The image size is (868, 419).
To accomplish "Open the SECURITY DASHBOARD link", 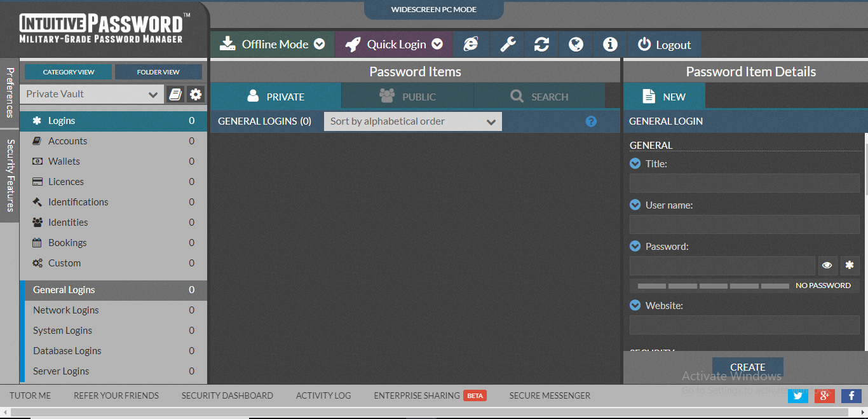I will pos(227,395).
